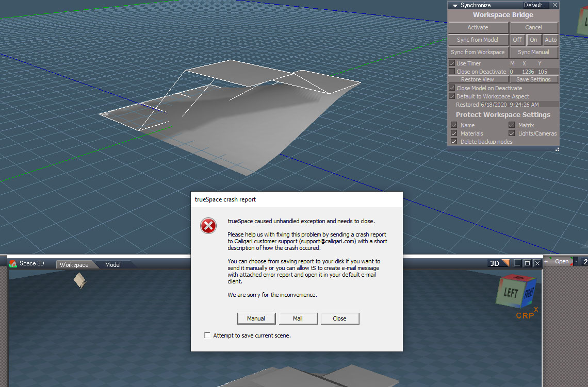Image resolution: width=588 pixels, height=387 pixels.
Task: Toggle the Use Timer checkbox
Action: tap(452, 63)
